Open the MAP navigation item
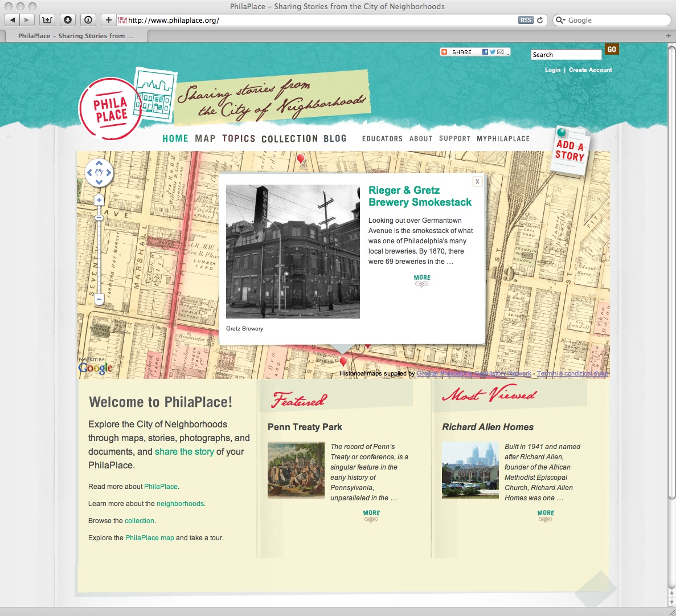 tap(205, 138)
